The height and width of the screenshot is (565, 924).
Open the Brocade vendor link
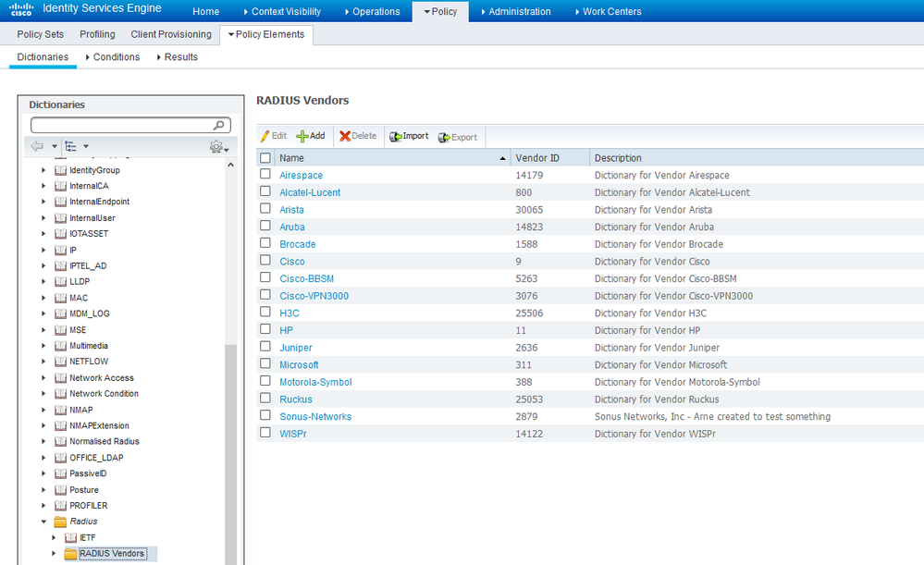click(x=298, y=244)
